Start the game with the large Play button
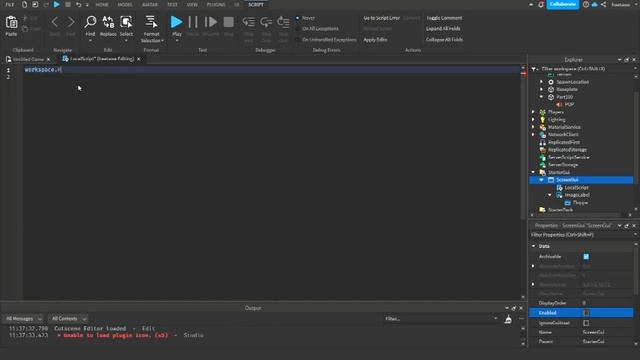Image resolution: width=640 pixels, height=360 pixels. [176, 22]
